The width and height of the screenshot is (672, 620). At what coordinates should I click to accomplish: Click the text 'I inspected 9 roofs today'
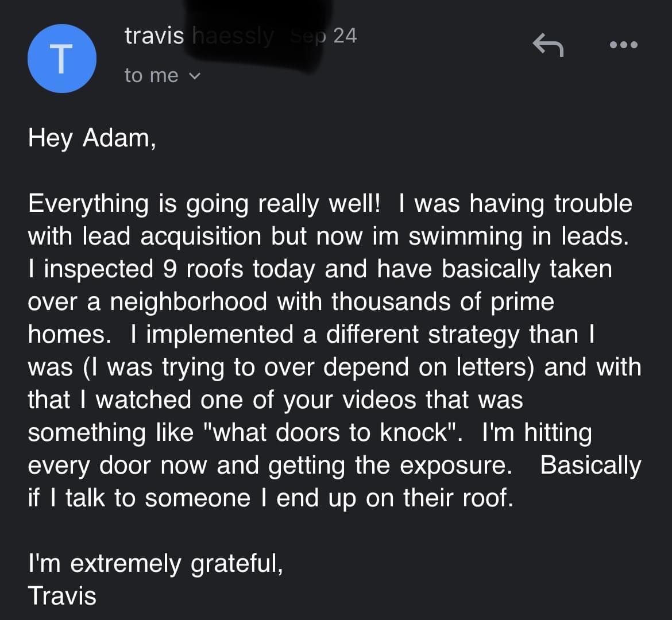pos(171,269)
